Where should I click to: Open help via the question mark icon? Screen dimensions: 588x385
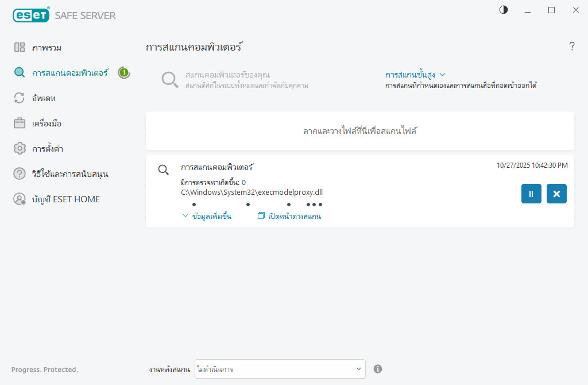coord(572,47)
